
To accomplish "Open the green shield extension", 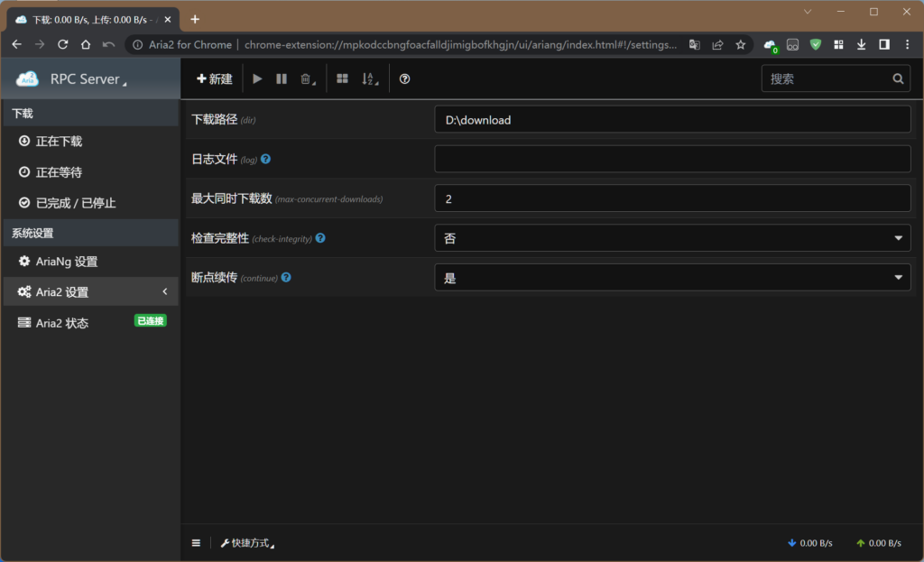I will tap(816, 45).
